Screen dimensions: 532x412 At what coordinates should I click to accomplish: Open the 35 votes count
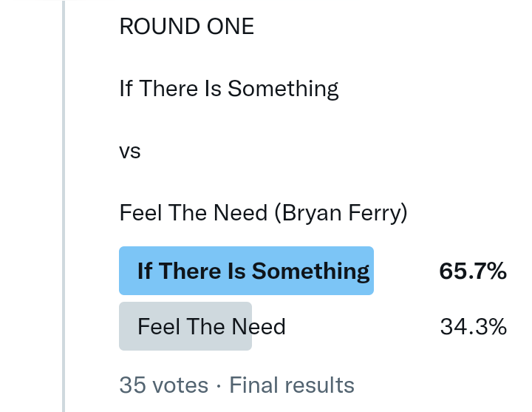[163, 385]
